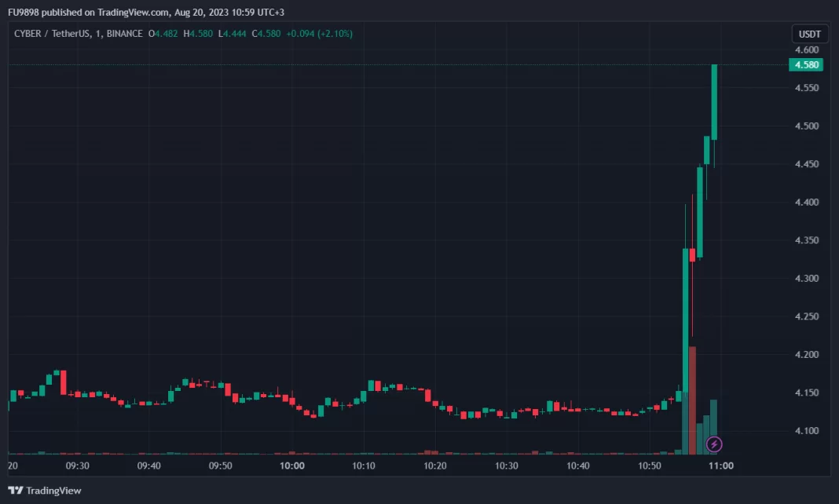This screenshot has height=504, width=839.
Task: Click the tallest green candle reaching 4.580
Action: click(714, 102)
